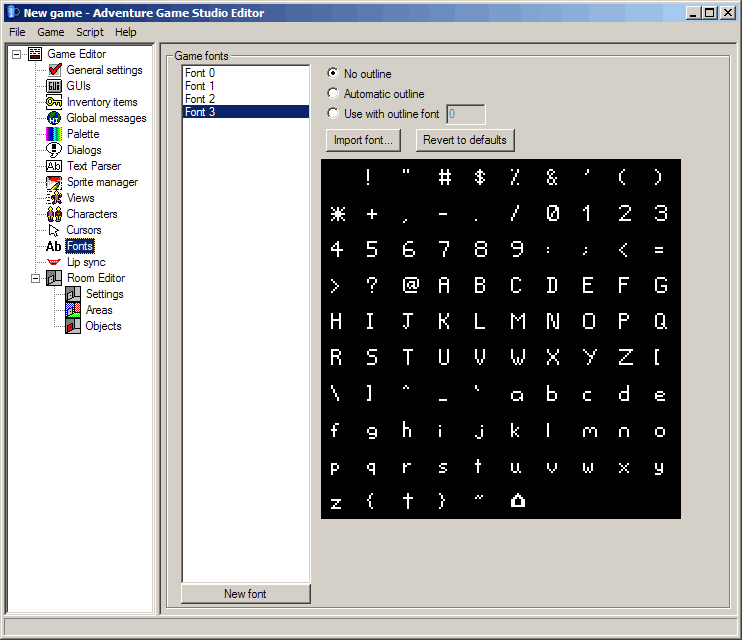
Task: Click the Game Editor root icon
Action: (35, 54)
